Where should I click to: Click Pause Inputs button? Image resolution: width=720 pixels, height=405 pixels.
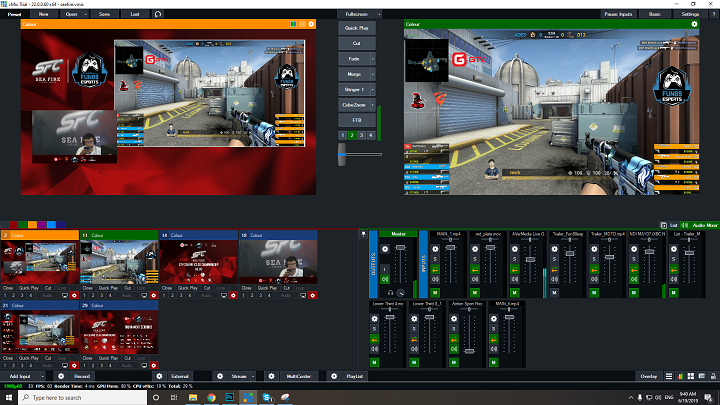(x=618, y=14)
